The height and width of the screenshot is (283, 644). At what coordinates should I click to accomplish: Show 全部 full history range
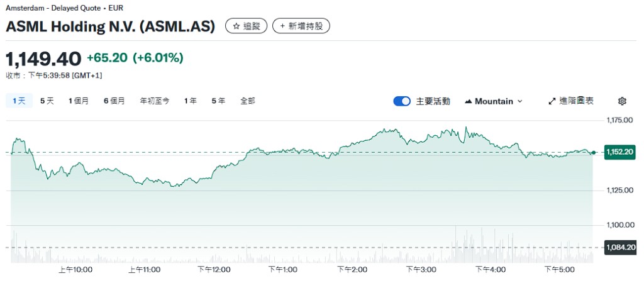click(x=248, y=101)
